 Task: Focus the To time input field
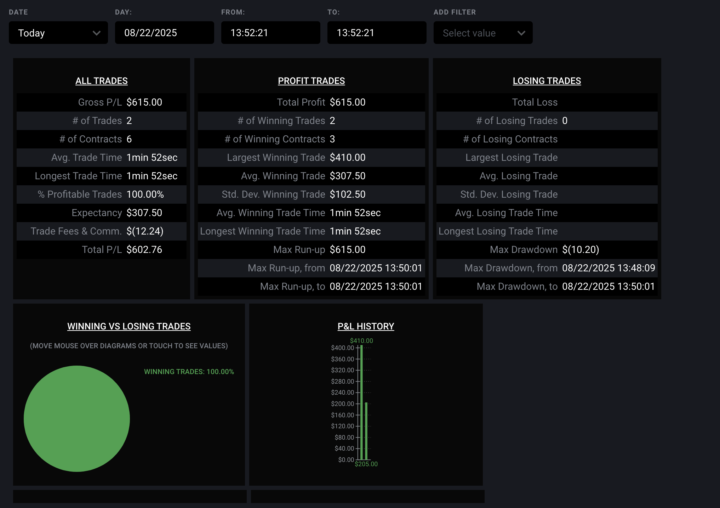point(376,33)
